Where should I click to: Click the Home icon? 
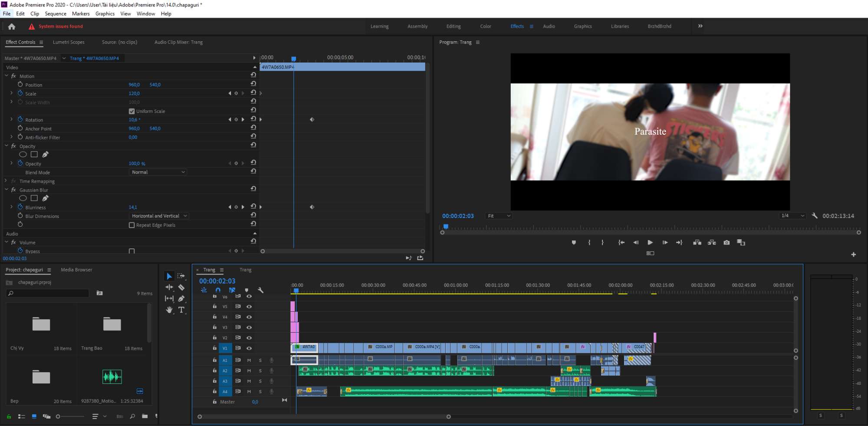click(12, 26)
